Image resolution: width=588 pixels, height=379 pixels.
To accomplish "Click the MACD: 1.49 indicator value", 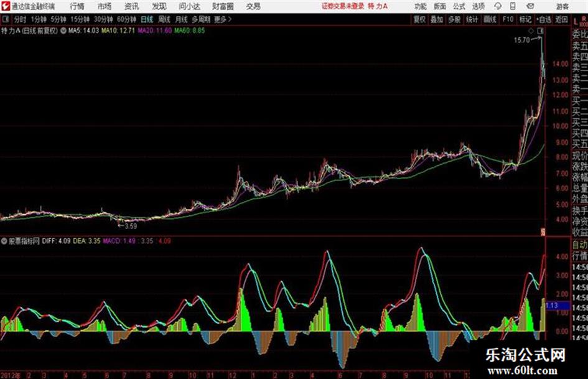I will [x=119, y=241].
